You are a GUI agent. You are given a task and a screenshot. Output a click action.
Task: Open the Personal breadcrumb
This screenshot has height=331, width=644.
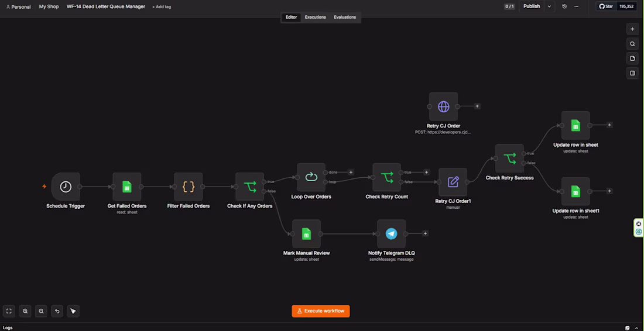point(19,7)
